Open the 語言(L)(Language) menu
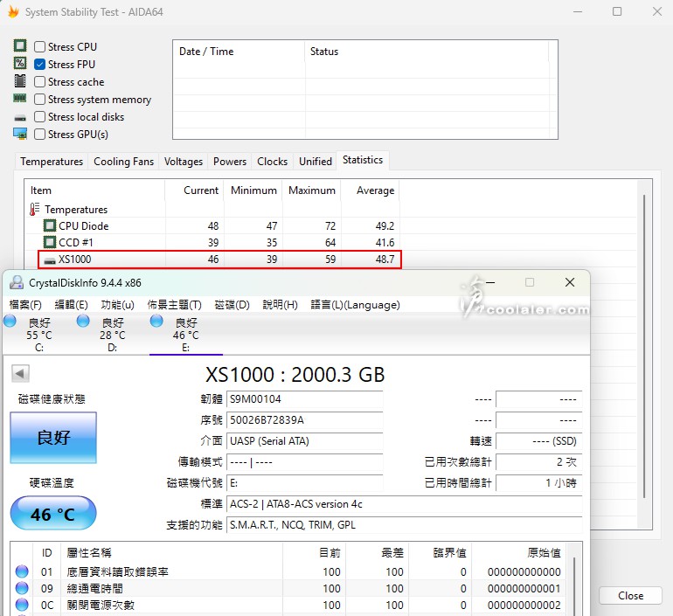This screenshot has width=673, height=616. coord(356,305)
